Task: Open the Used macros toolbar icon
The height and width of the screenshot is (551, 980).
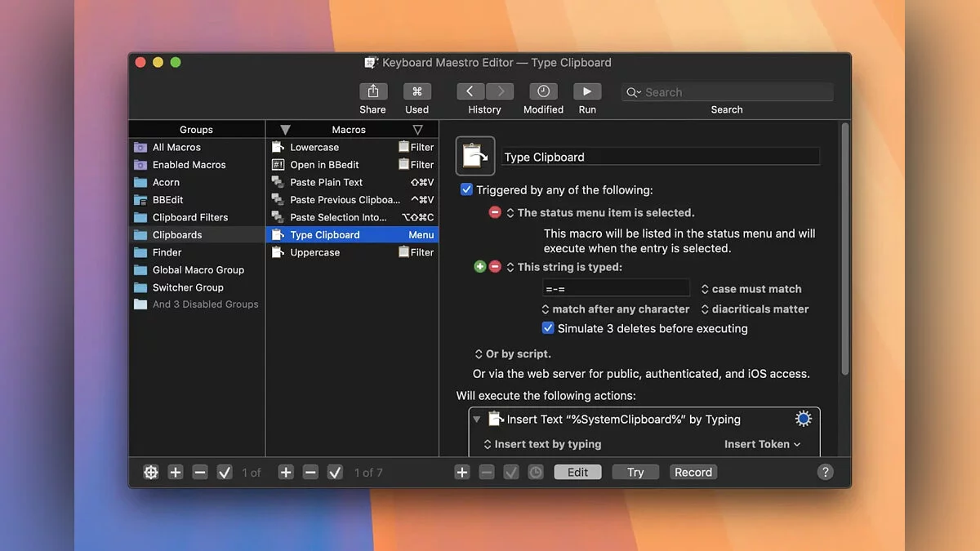Action: click(x=416, y=91)
